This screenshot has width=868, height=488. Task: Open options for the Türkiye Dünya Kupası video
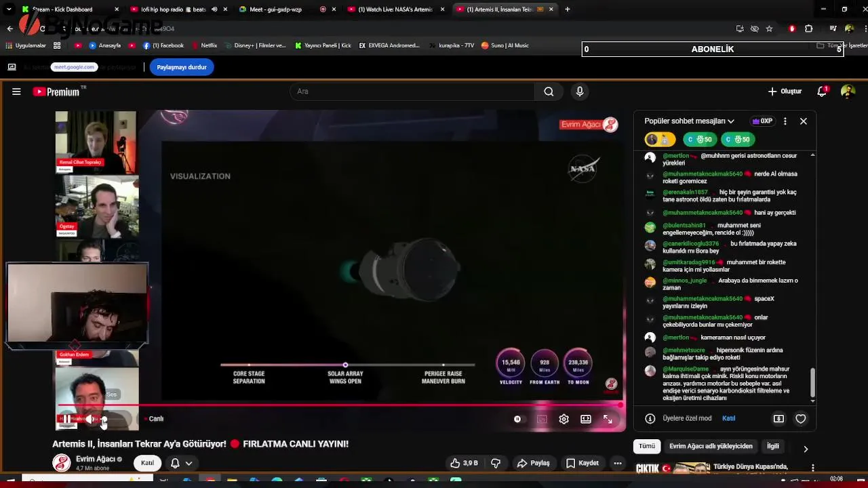tap(812, 468)
